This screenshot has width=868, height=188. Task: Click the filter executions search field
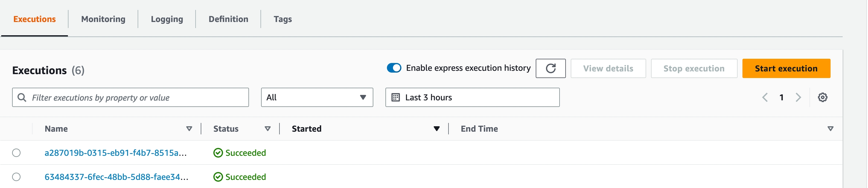point(130,98)
